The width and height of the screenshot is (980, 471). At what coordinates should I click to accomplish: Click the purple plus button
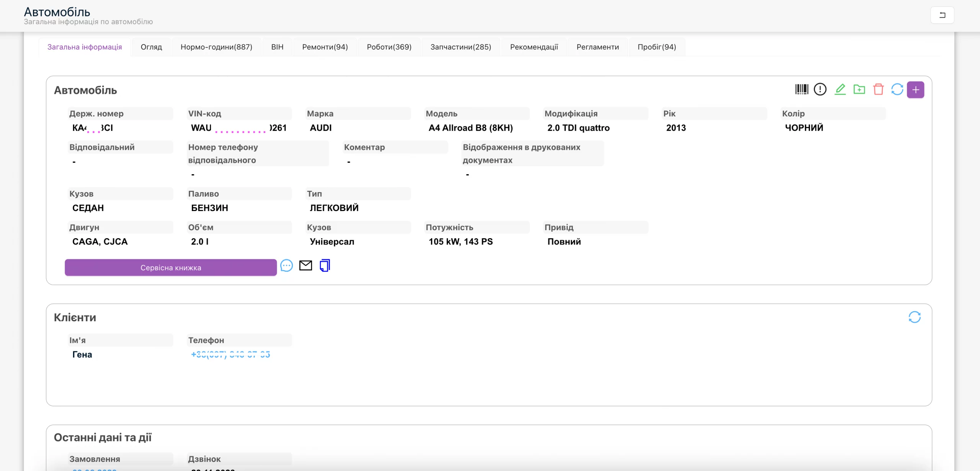[x=916, y=90]
